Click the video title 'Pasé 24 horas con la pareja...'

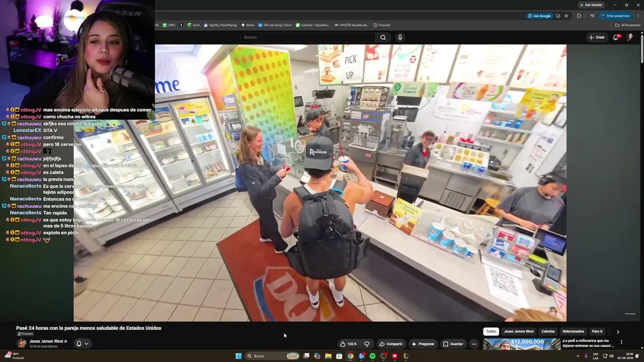[x=89, y=328]
